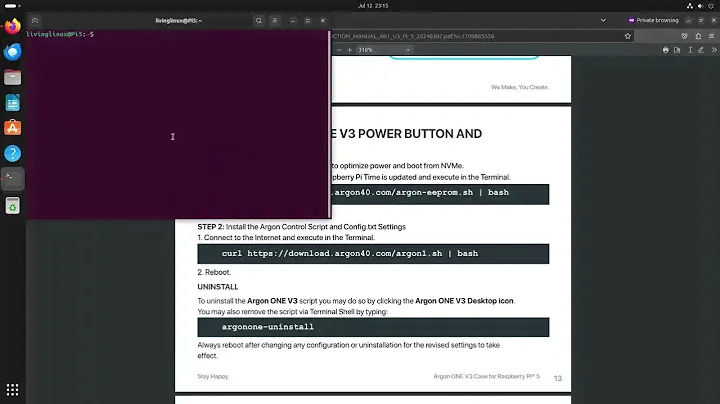
Task: Show all applications grid
Action: click(13, 389)
